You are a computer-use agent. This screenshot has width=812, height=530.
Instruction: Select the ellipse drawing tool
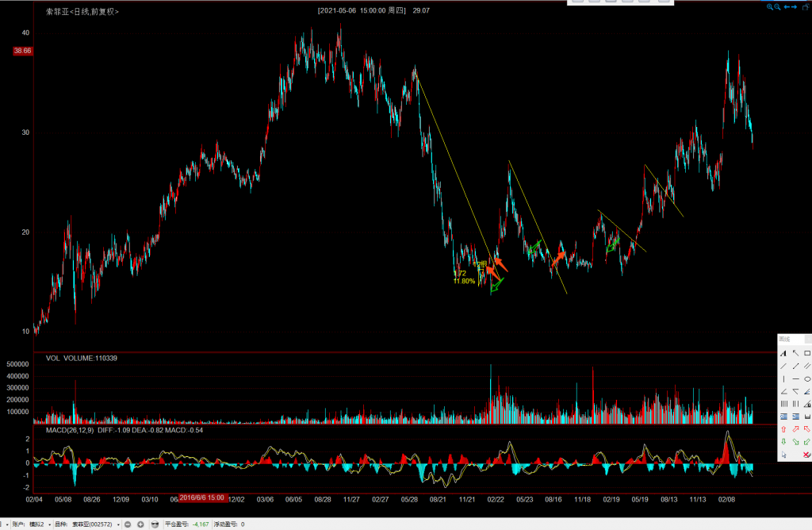pos(807,378)
